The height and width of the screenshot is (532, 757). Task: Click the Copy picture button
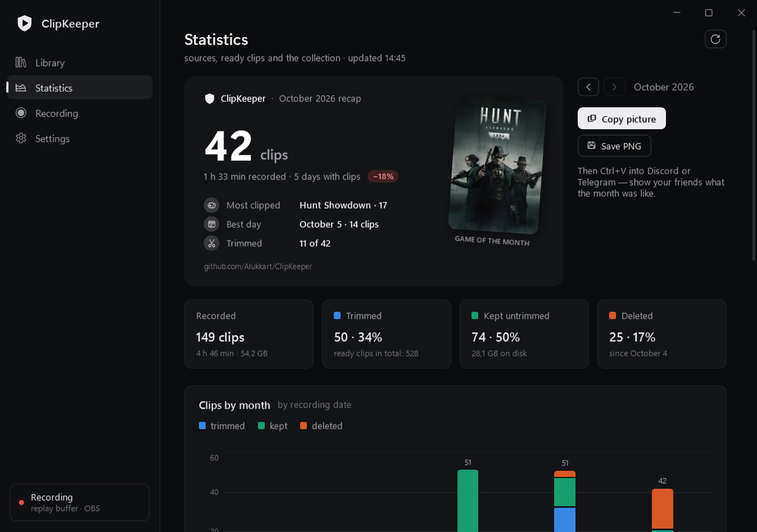622,119
